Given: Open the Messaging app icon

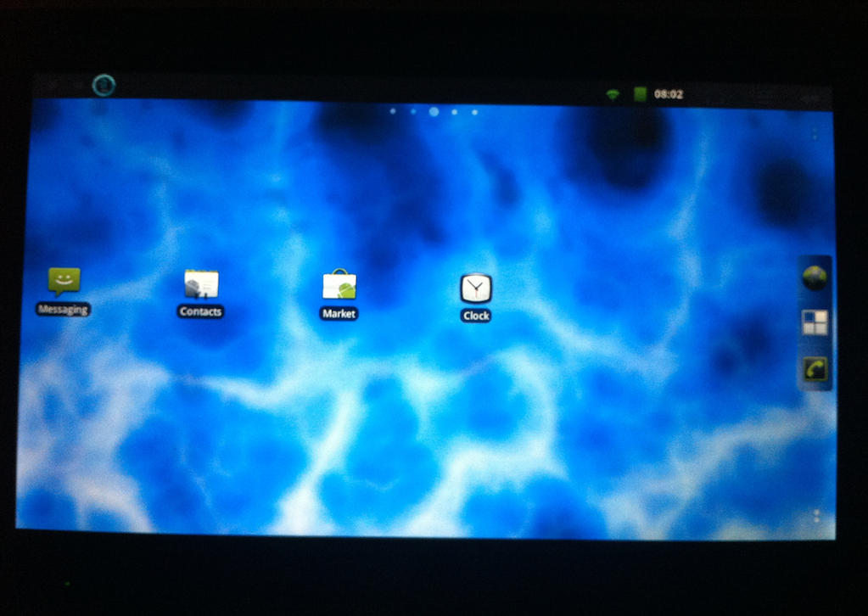Looking at the screenshot, I should (x=64, y=281).
